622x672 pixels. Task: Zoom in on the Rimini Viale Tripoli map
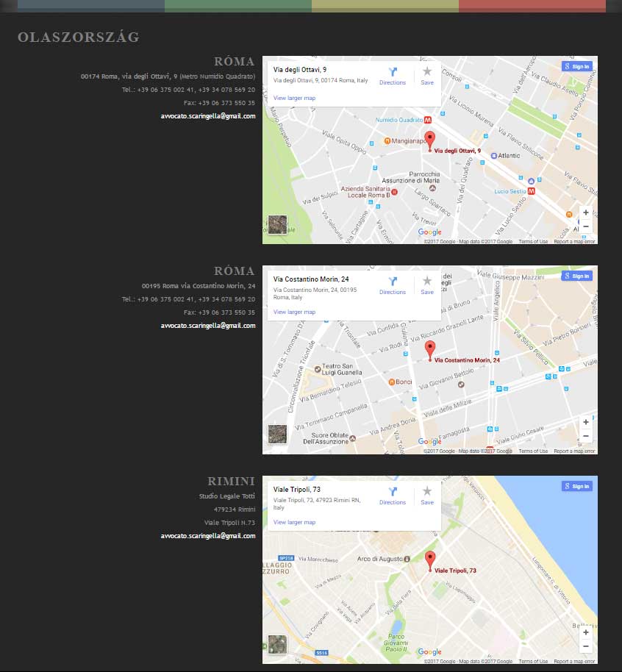click(585, 632)
